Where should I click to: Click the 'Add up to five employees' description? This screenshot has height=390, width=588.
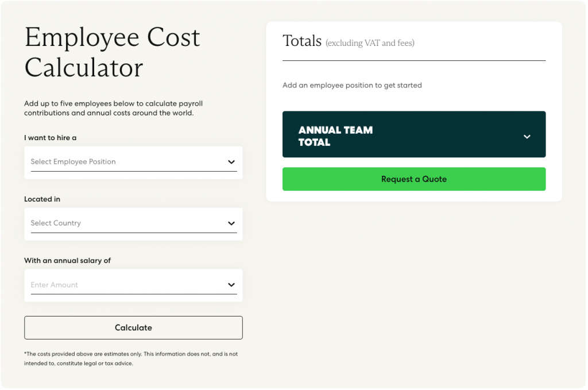113,108
